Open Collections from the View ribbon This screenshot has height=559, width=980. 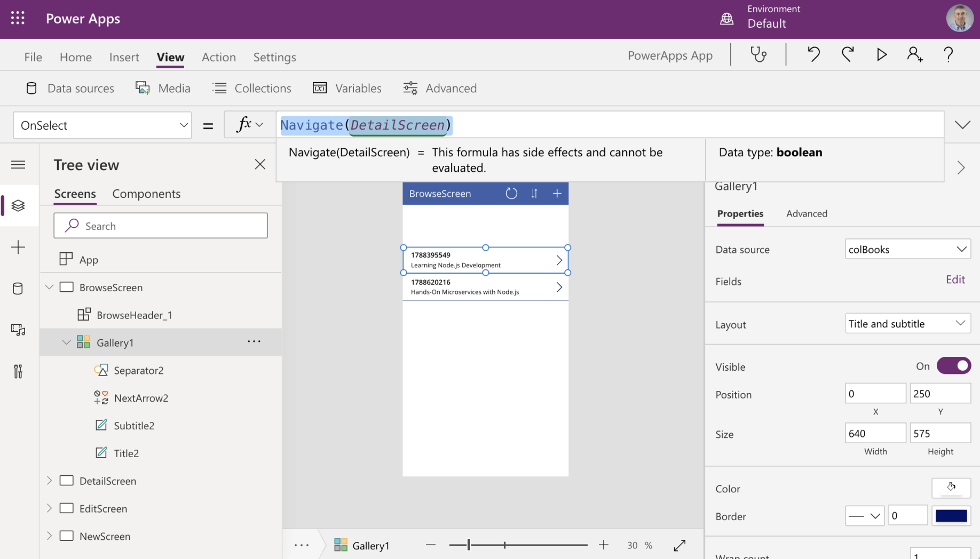coord(252,89)
